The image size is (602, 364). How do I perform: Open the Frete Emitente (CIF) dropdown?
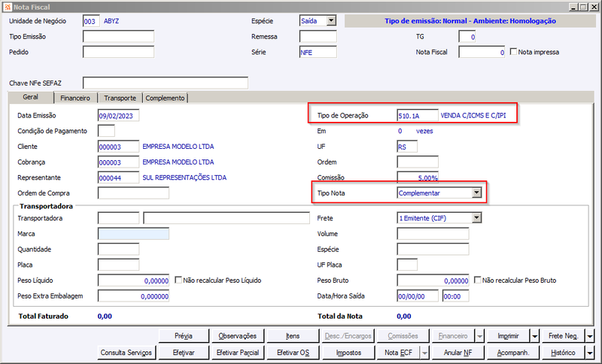pyautogui.click(x=476, y=218)
